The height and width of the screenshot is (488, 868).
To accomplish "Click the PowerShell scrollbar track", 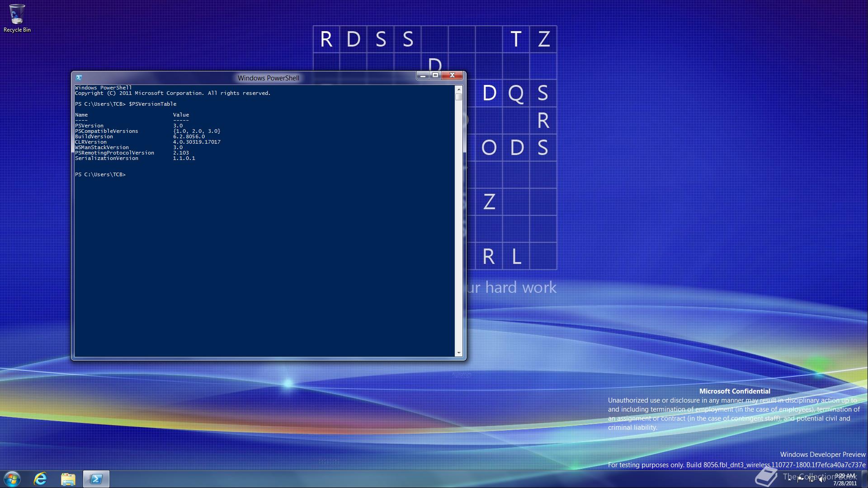I will tap(459, 226).
